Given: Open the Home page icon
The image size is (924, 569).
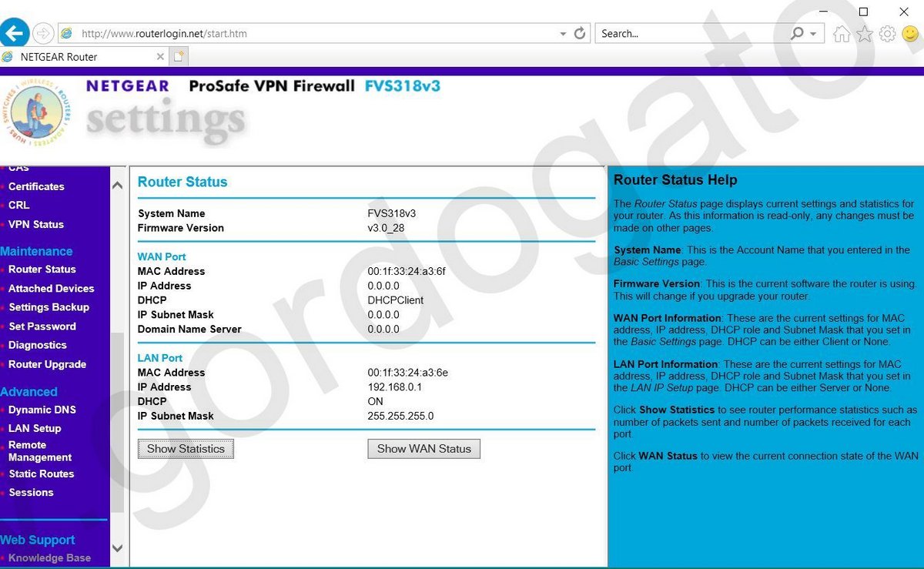Looking at the screenshot, I should pyautogui.click(x=842, y=33).
